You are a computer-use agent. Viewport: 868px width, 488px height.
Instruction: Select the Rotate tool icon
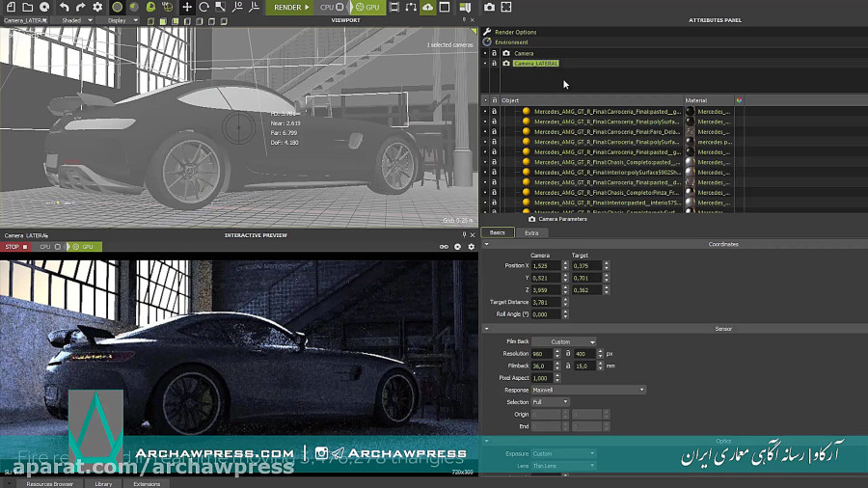click(203, 7)
